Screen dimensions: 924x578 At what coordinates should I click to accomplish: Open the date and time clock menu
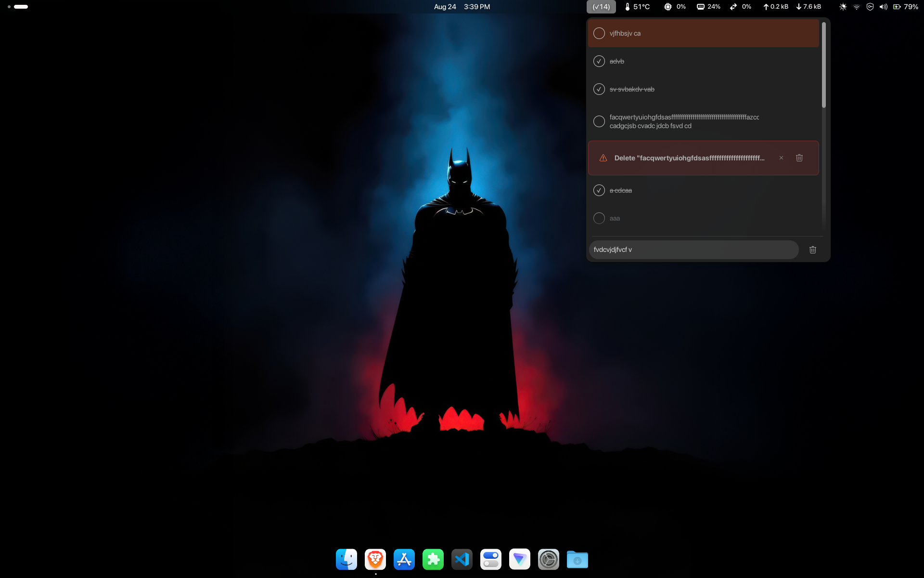point(462,7)
